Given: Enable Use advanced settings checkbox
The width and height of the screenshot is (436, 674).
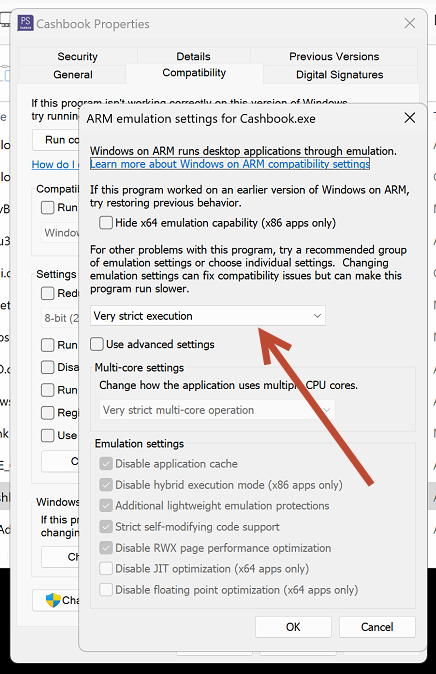Looking at the screenshot, I should pos(97,344).
